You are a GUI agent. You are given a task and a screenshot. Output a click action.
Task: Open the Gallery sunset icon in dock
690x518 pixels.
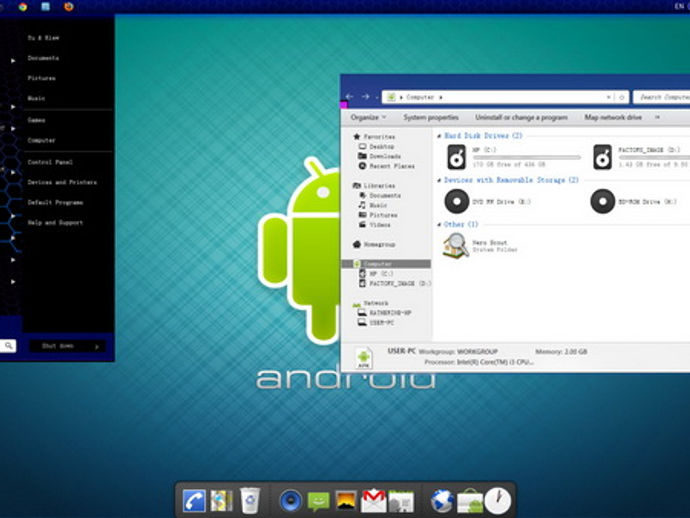346,501
